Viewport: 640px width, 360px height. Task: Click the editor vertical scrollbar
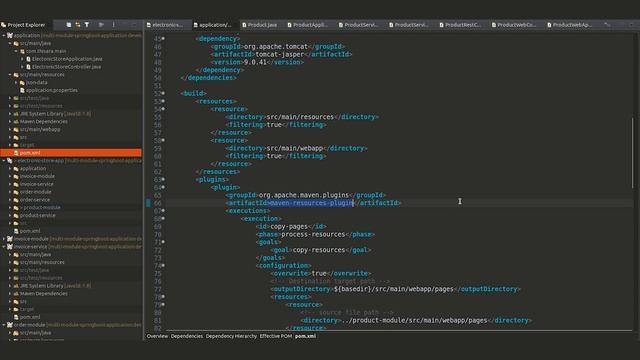coord(633,153)
